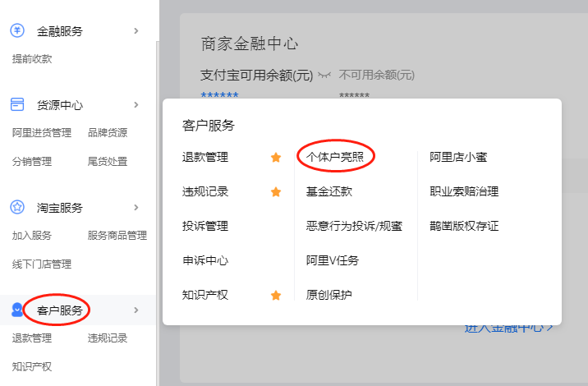Click the 客户服务 person icon in sidebar
The height and width of the screenshot is (386, 588).
17,310
